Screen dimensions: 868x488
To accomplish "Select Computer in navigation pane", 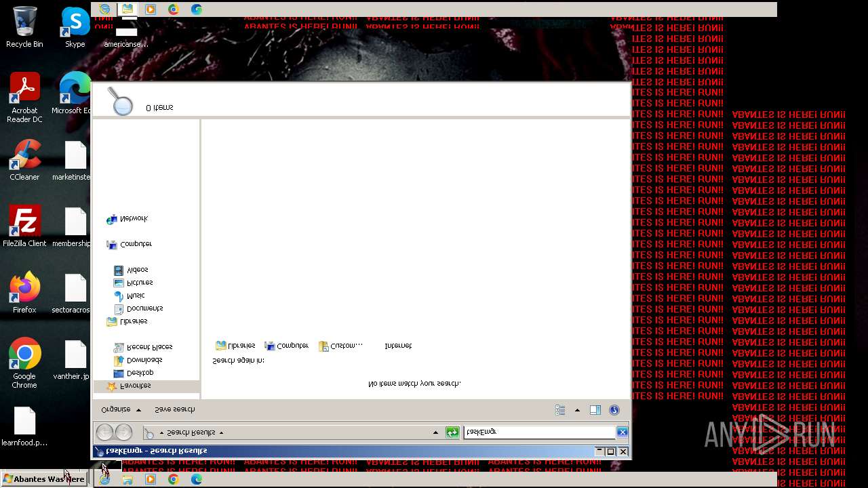I will [129, 244].
